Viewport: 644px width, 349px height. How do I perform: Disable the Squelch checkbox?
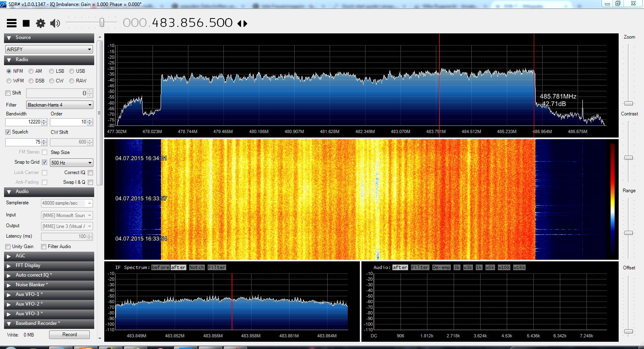click(8, 132)
